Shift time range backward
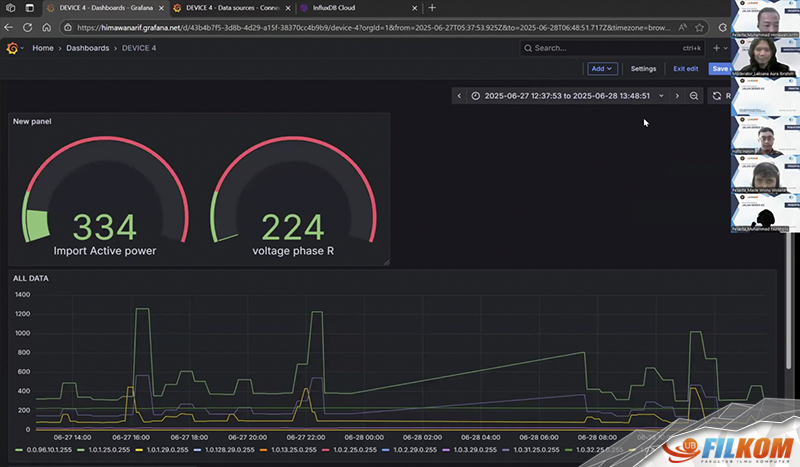The width and height of the screenshot is (800, 467). point(459,96)
